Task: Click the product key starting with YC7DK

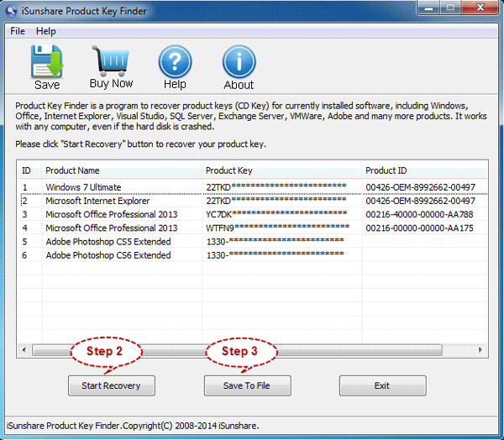Action: point(276,214)
